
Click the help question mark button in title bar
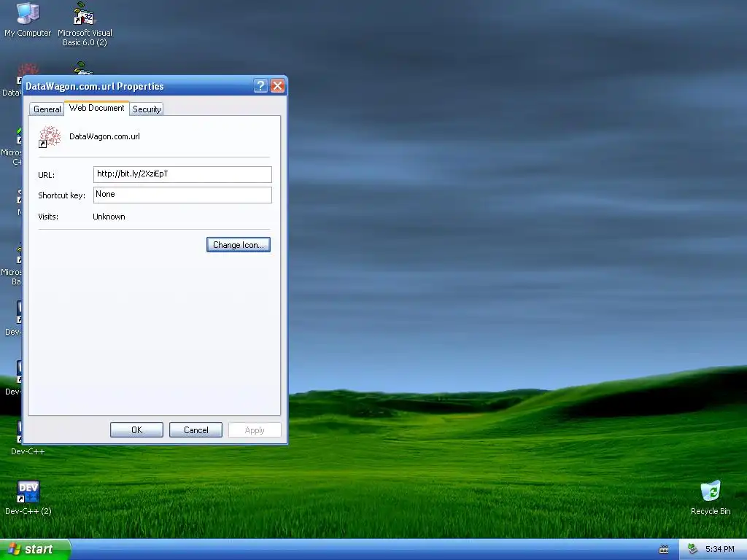tap(260, 86)
